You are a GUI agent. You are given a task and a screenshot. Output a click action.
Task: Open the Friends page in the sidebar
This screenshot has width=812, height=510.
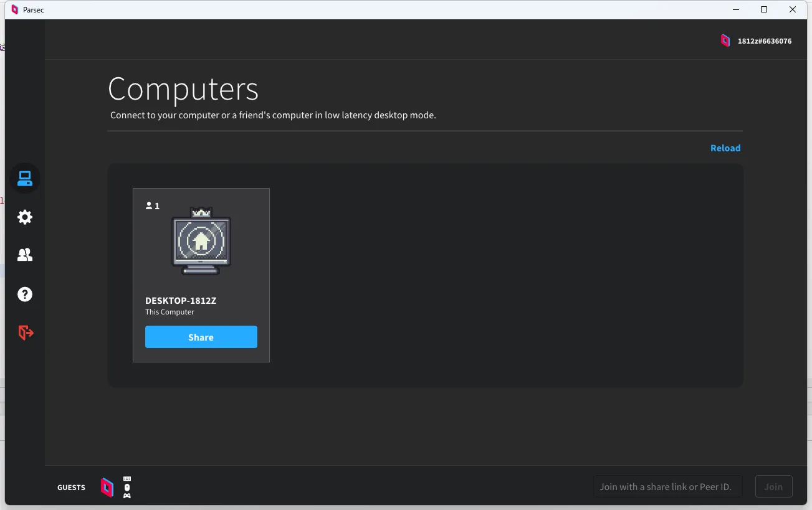tap(25, 255)
